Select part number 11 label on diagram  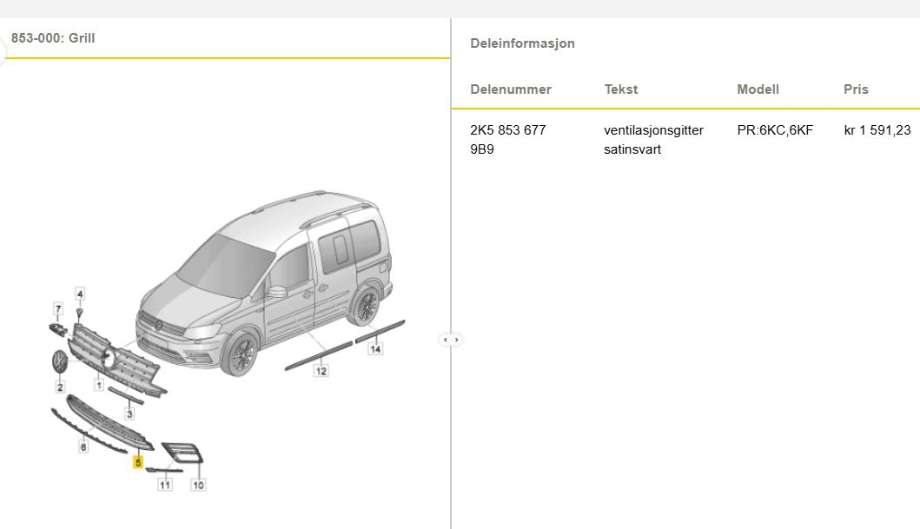point(165,485)
